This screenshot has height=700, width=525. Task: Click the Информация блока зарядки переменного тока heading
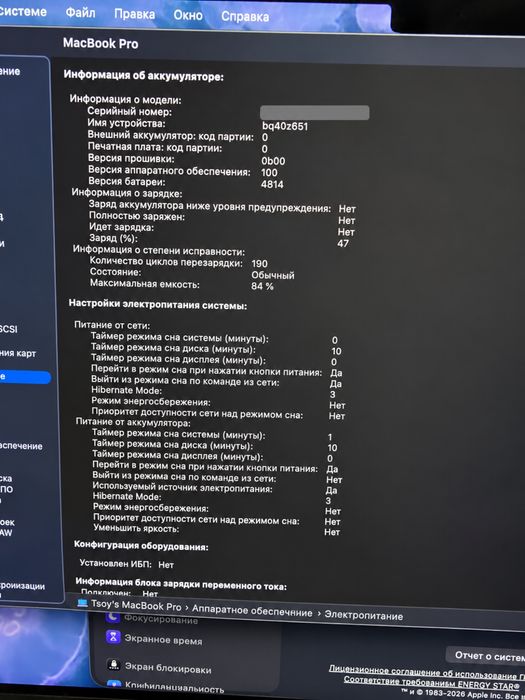click(181, 584)
